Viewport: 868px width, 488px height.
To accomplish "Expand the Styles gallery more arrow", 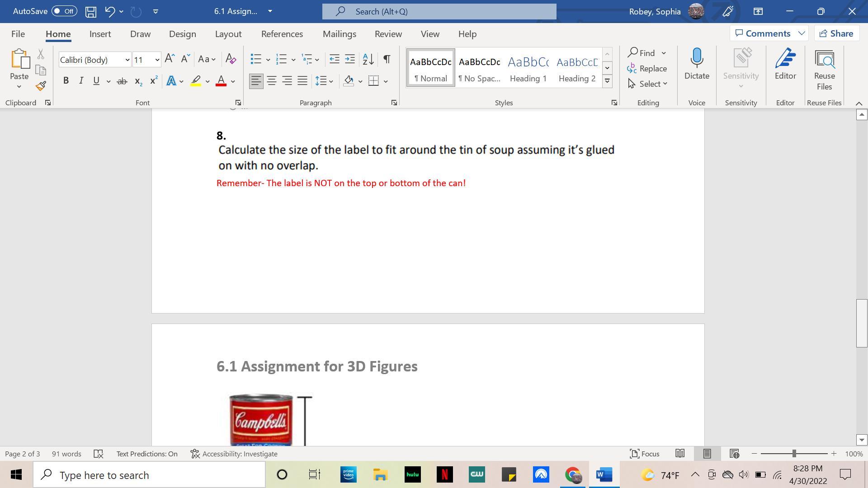I will (x=607, y=81).
